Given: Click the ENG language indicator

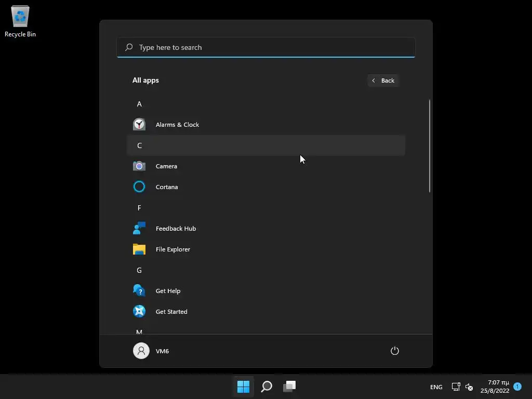Looking at the screenshot, I should pyautogui.click(x=436, y=387).
